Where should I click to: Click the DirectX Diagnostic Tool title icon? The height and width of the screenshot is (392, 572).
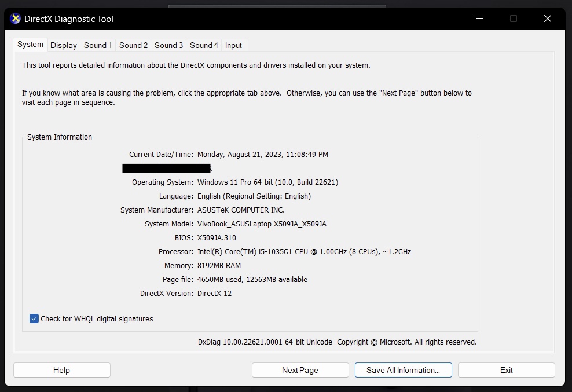pyautogui.click(x=15, y=19)
